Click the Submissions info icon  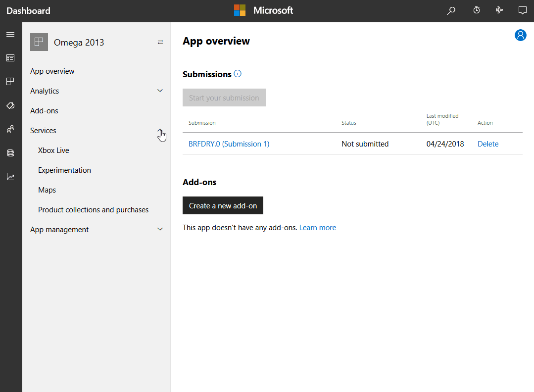[238, 74]
